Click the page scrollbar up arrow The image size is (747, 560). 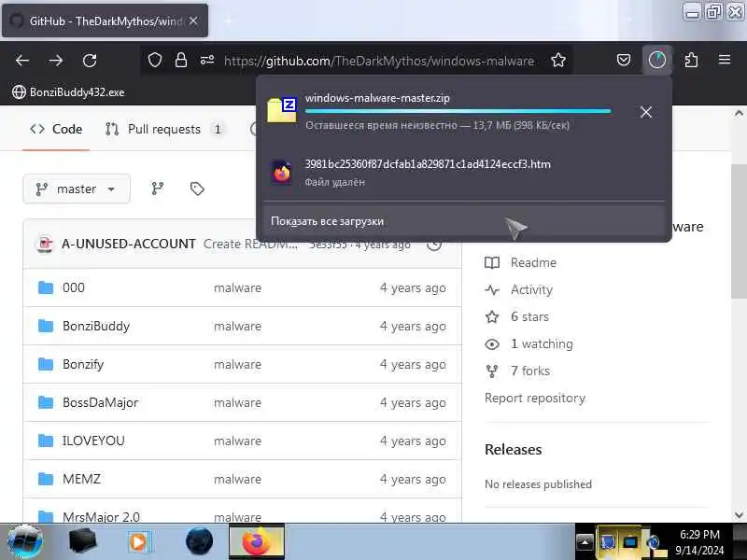point(739,113)
